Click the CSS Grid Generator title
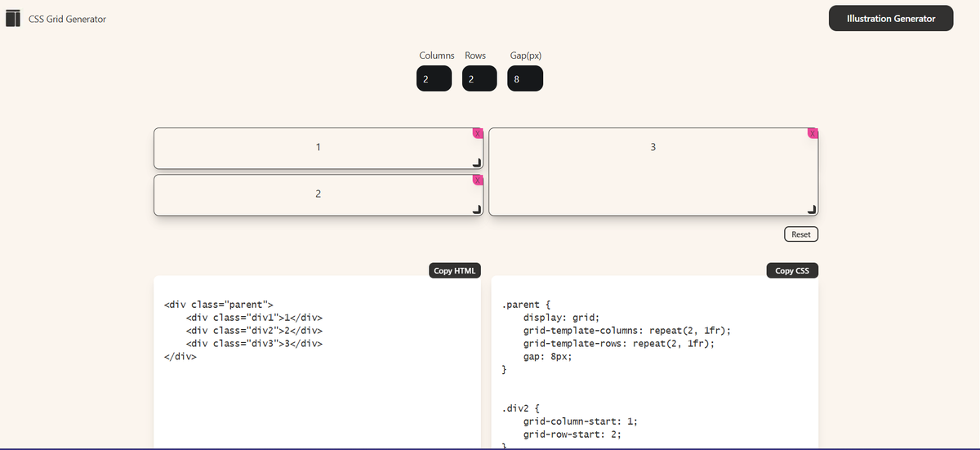980x450 pixels. (x=67, y=19)
